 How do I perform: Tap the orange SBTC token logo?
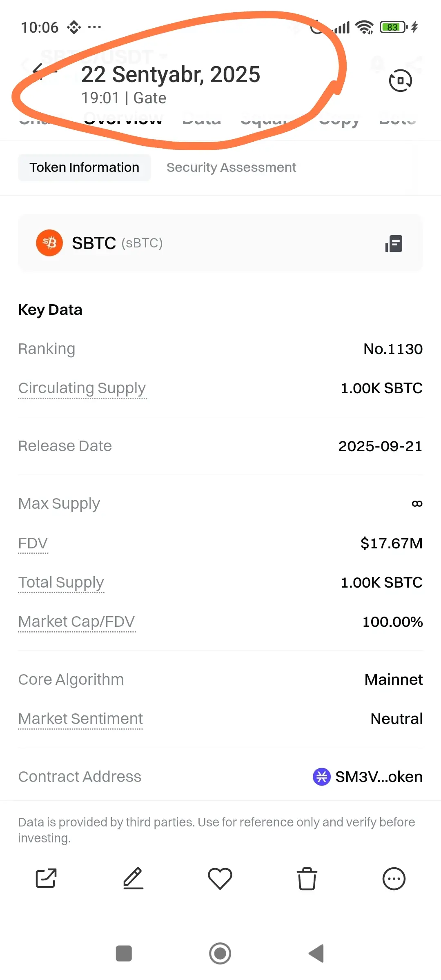(49, 243)
